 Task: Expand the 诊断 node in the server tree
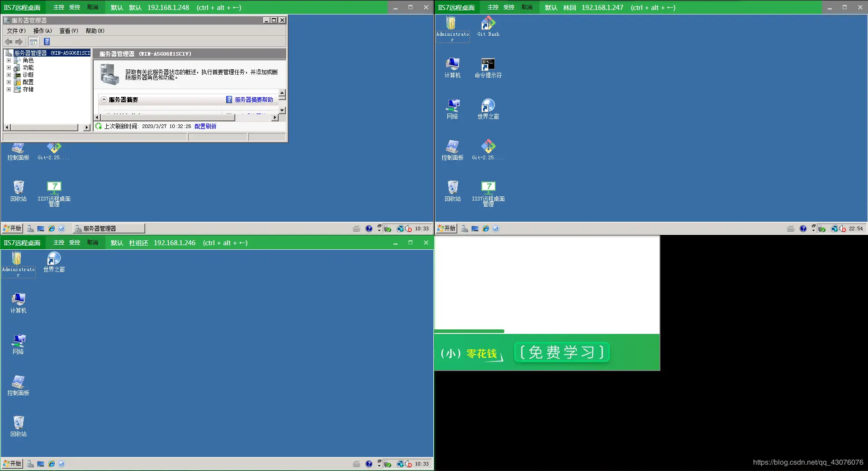click(9, 75)
